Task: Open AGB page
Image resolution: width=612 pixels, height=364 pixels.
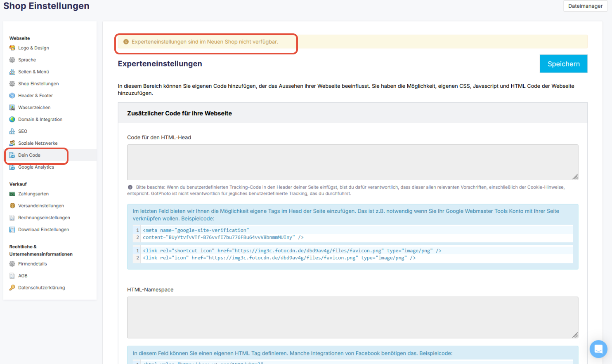Action: pyautogui.click(x=23, y=276)
